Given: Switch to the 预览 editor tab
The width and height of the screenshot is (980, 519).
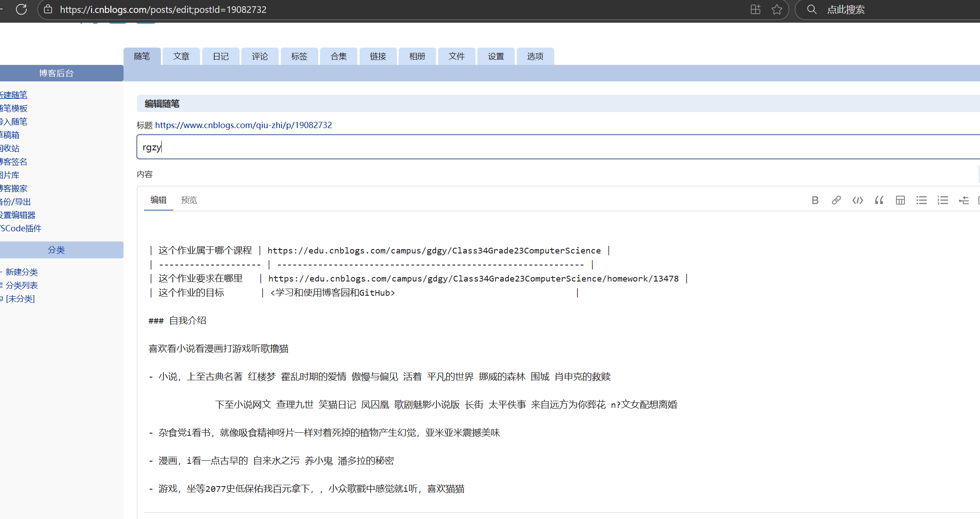Looking at the screenshot, I should [189, 200].
